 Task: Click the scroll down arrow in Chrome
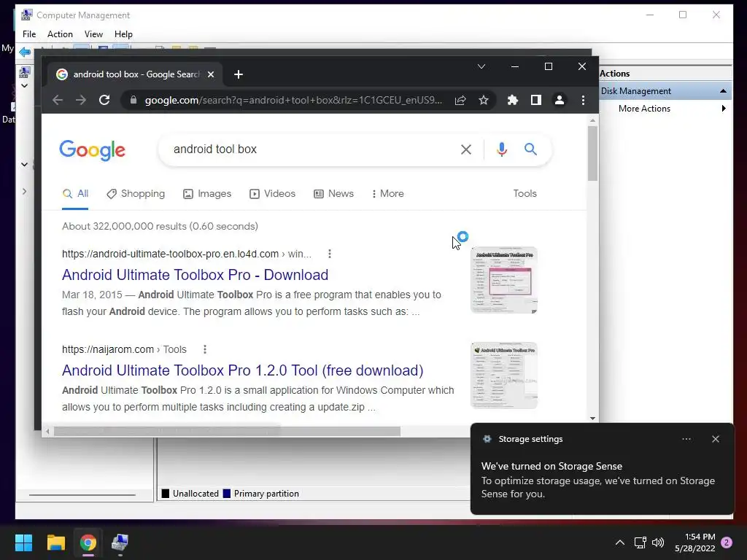[x=592, y=418]
